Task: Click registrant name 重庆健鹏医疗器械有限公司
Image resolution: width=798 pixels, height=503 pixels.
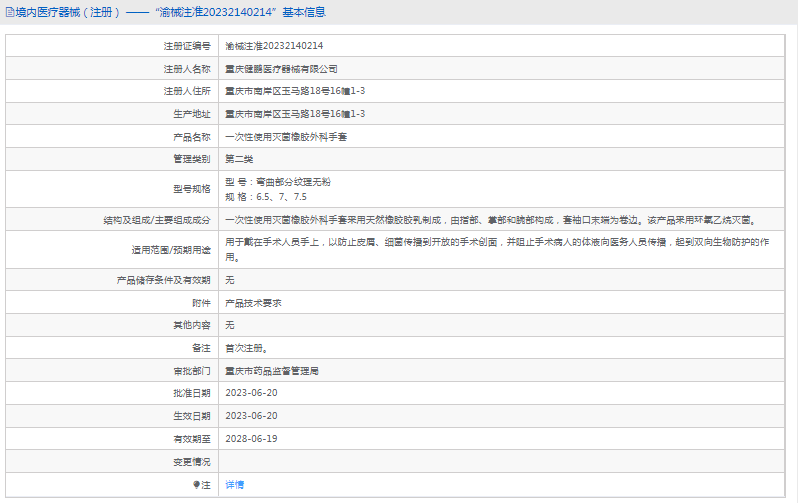Action: click(x=281, y=69)
